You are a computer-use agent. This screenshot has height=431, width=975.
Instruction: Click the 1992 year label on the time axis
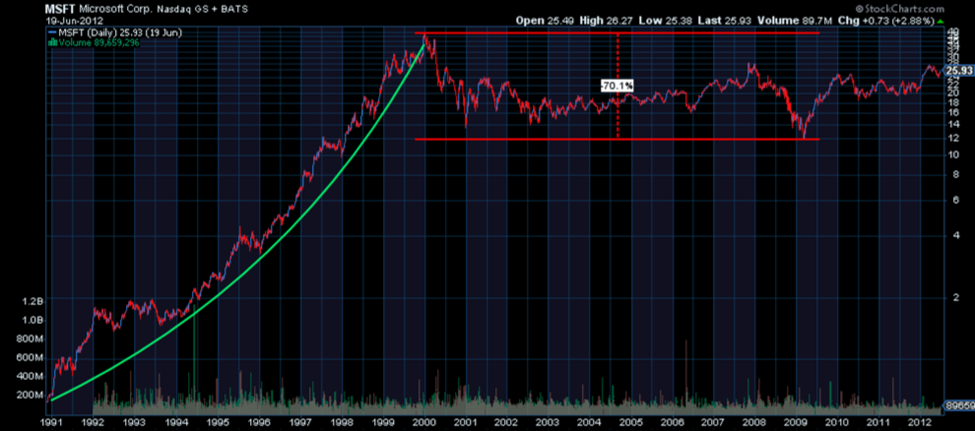tap(93, 424)
